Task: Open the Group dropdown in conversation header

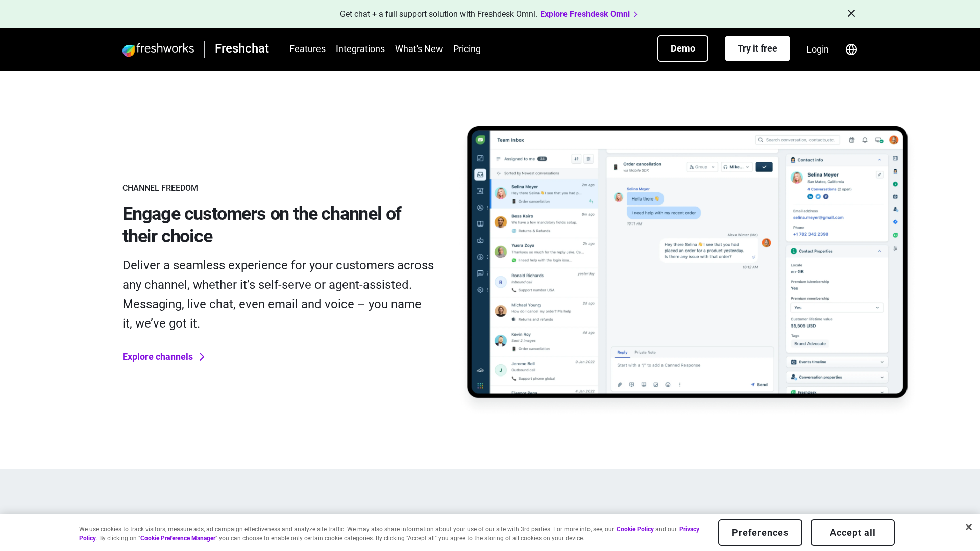Action: [x=702, y=167]
